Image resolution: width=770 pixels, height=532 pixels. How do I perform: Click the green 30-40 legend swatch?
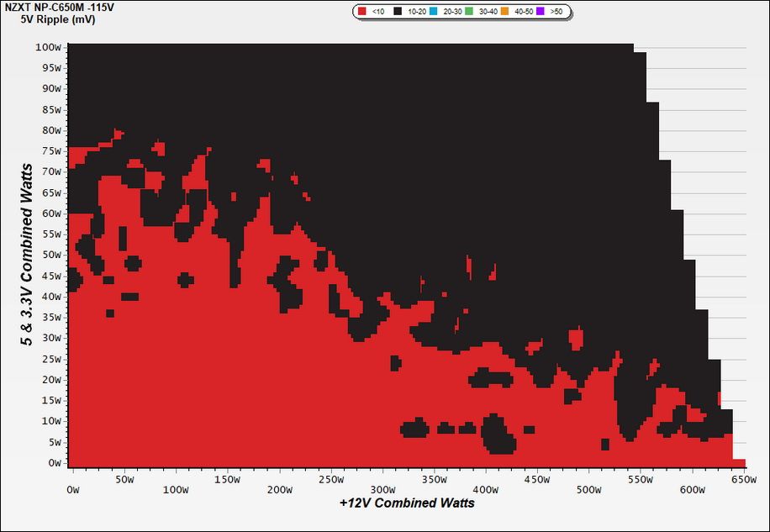pyautogui.click(x=469, y=11)
